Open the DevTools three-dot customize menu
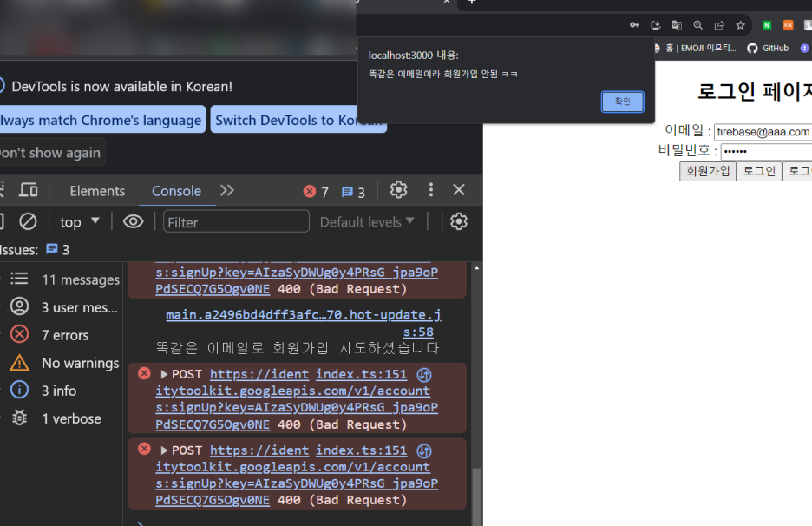812x526 pixels. (431, 190)
